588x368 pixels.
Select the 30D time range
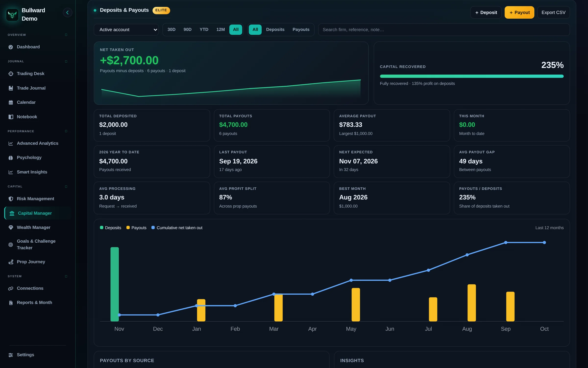(x=171, y=29)
